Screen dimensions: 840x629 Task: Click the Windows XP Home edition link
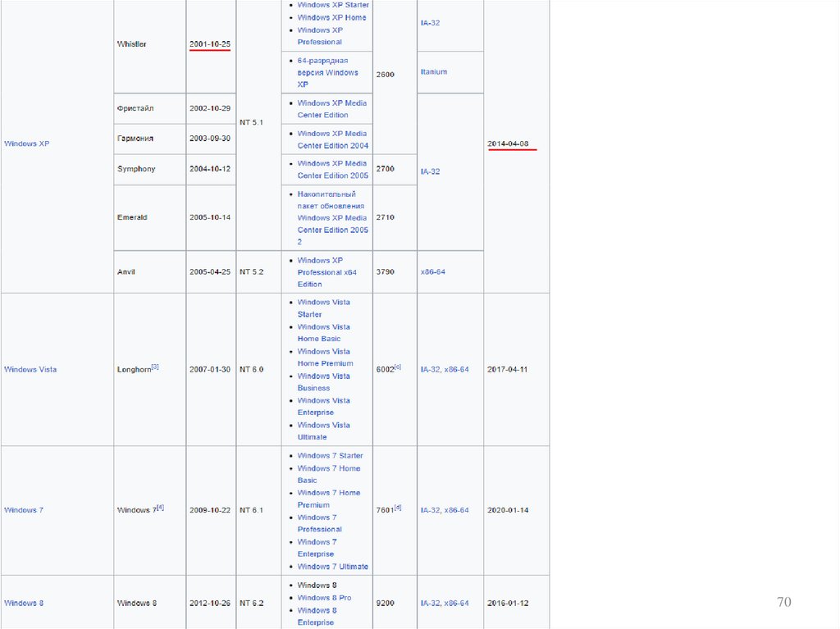(x=331, y=17)
